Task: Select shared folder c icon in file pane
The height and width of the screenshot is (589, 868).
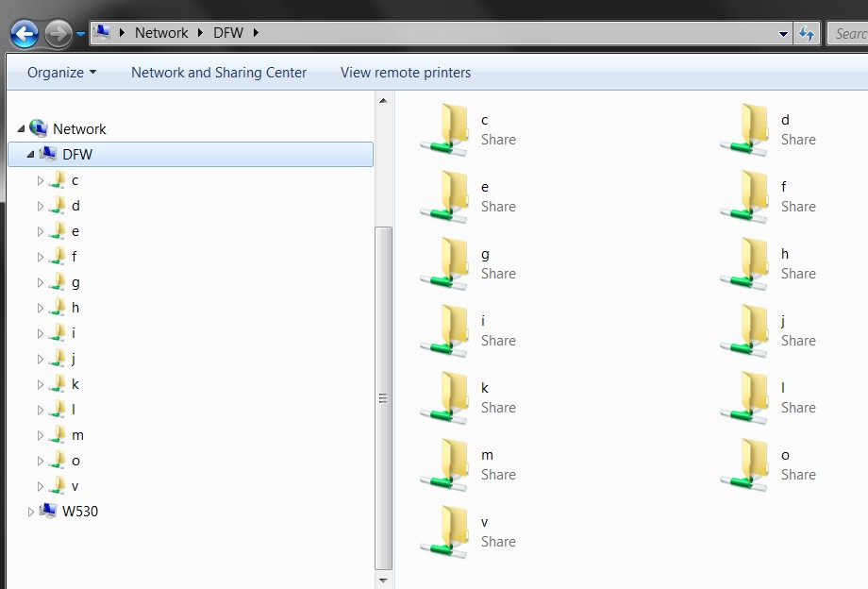Action: tap(444, 129)
